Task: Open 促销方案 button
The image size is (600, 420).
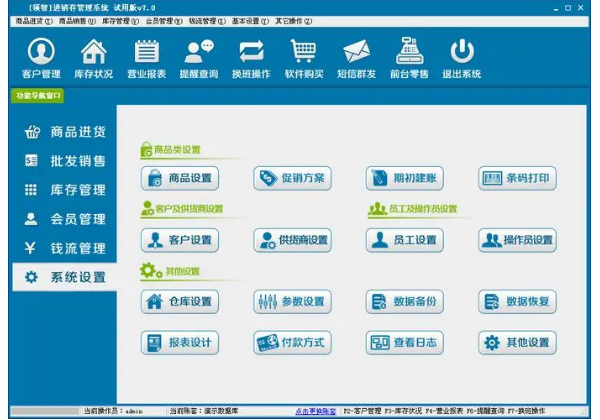Action: pos(292,178)
